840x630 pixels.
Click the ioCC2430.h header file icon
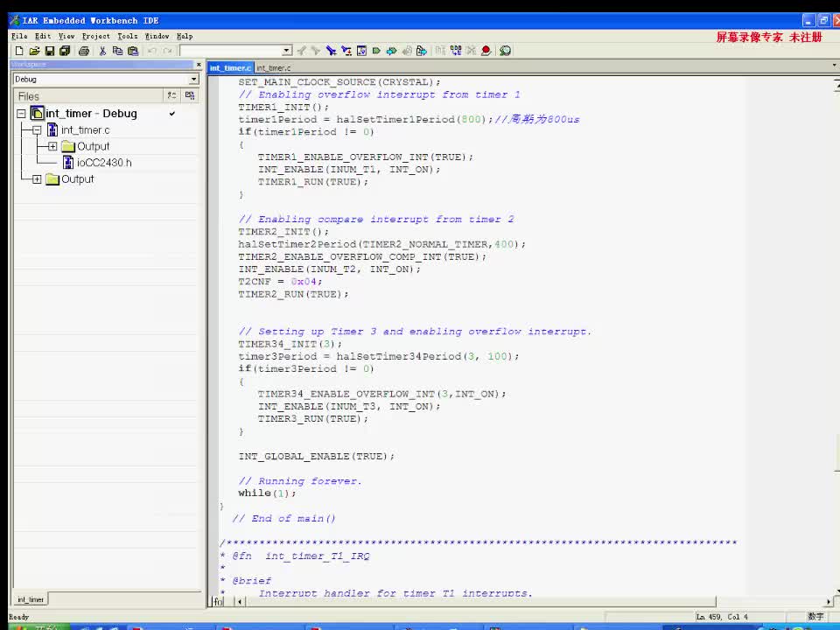tap(68, 163)
